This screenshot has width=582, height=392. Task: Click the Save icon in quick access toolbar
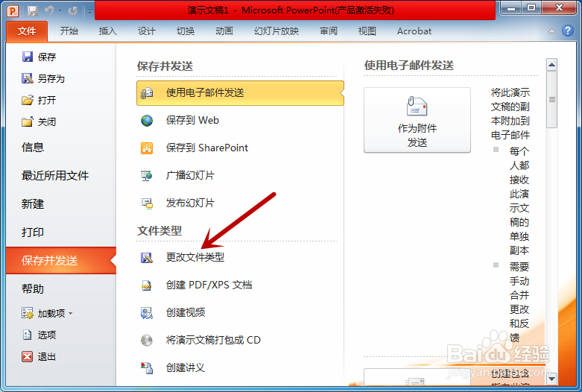[x=33, y=10]
